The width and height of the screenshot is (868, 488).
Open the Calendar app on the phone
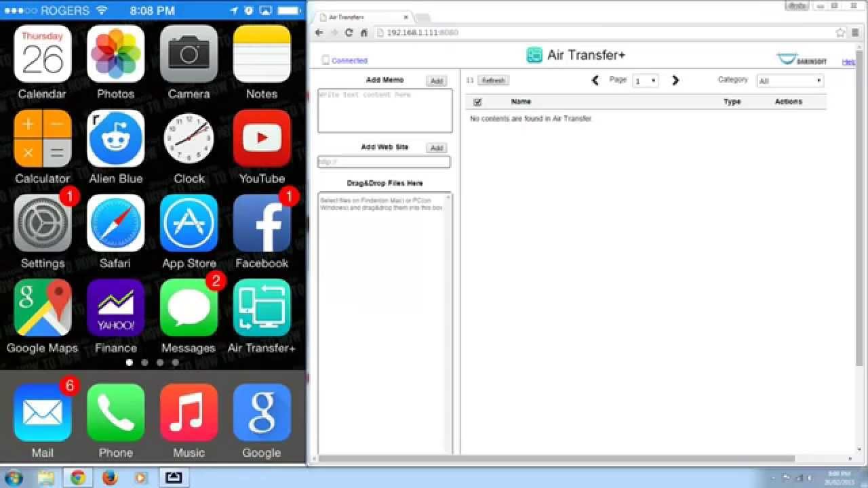[42, 54]
